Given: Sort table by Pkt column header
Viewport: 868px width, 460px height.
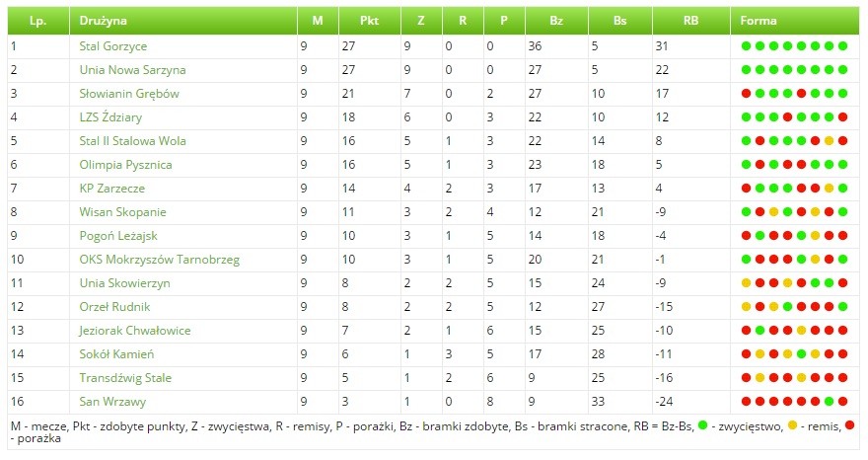Looking at the screenshot, I should pos(369,20).
